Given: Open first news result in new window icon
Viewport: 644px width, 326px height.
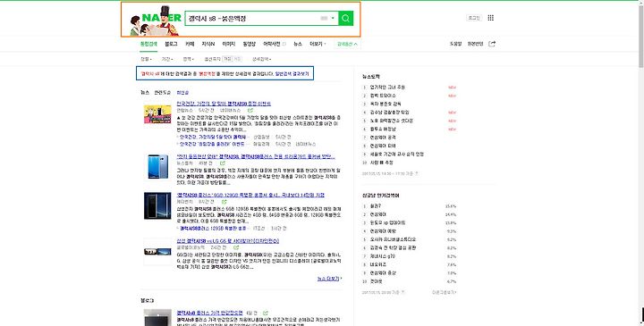Looking at the screenshot, I should (250, 111).
